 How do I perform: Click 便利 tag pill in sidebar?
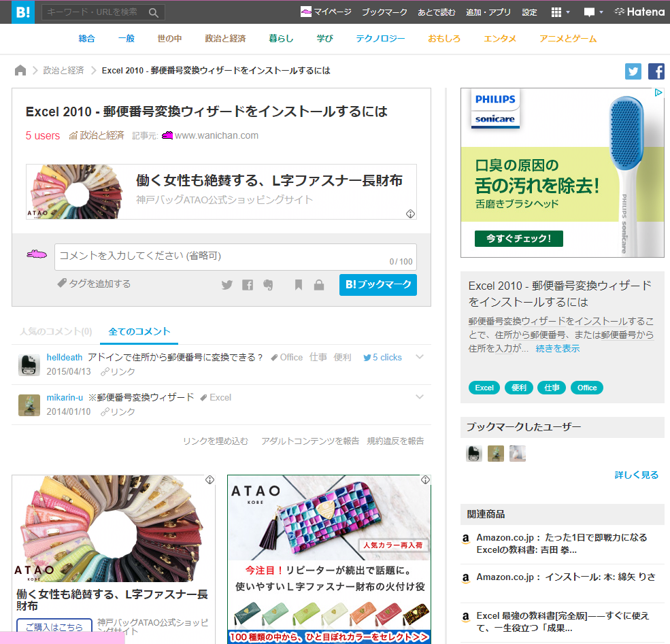[x=519, y=388]
